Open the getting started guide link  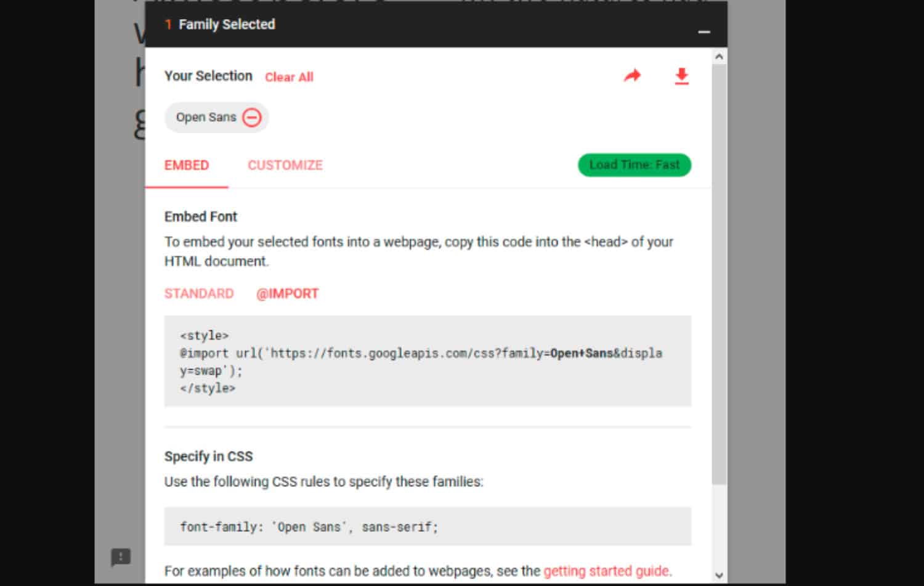pos(607,571)
